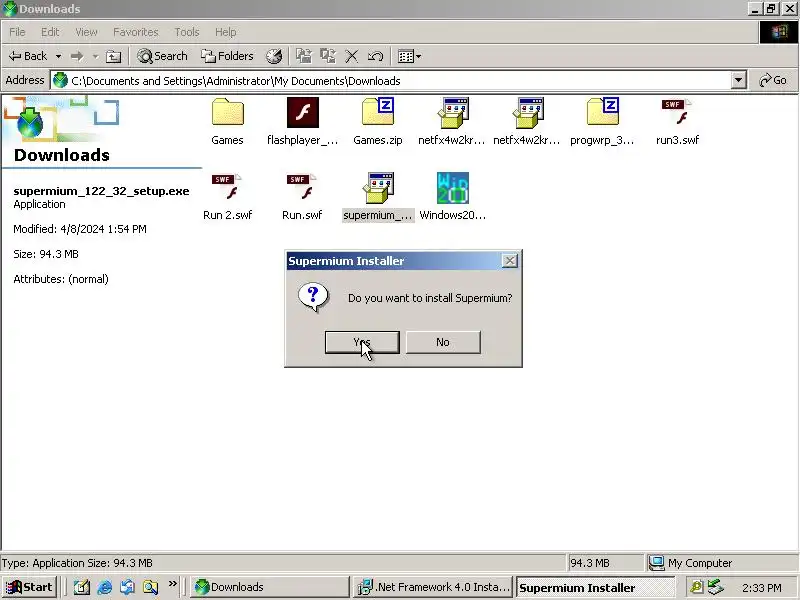Select the flashplayer installer file
The image size is (800, 600).
tap(303, 121)
